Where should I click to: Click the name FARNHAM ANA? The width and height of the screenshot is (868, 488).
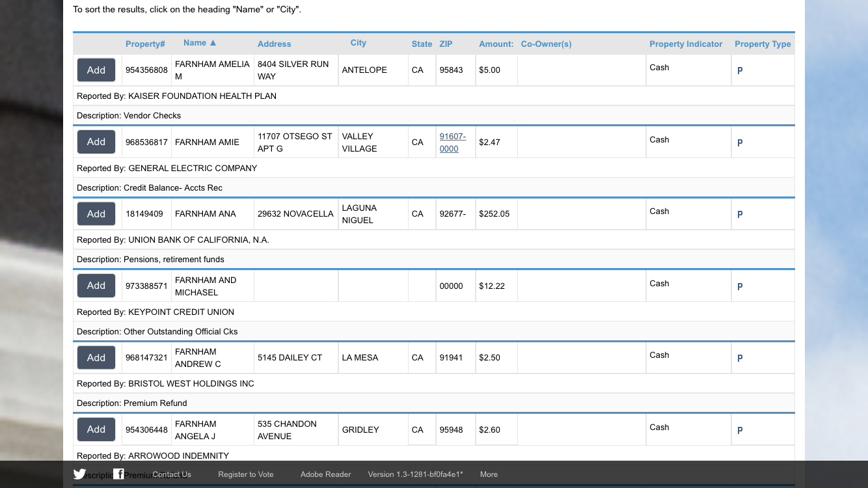point(206,214)
